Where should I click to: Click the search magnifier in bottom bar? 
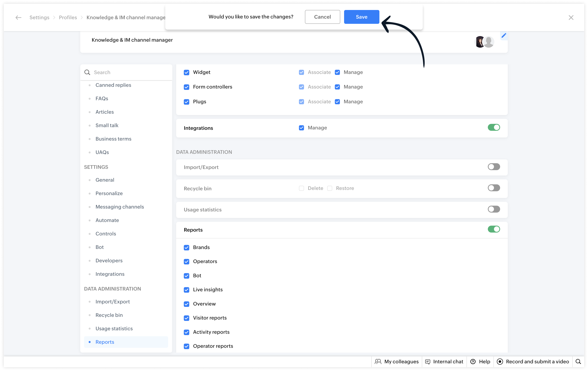pyautogui.click(x=578, y=361)
